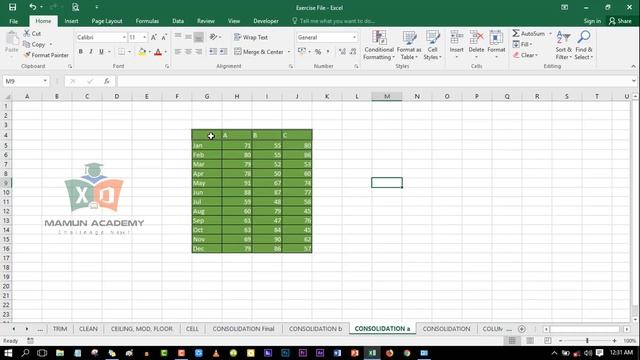The height and width of the screenshot is (360, 640).
Task: Click the Share button
Action: click(x=620, y=21)
